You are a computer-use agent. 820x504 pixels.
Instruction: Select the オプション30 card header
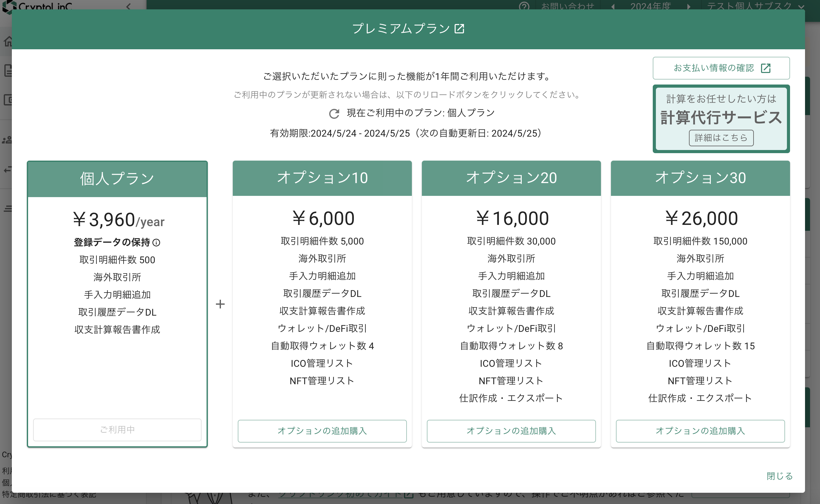(x=700, y=178)
